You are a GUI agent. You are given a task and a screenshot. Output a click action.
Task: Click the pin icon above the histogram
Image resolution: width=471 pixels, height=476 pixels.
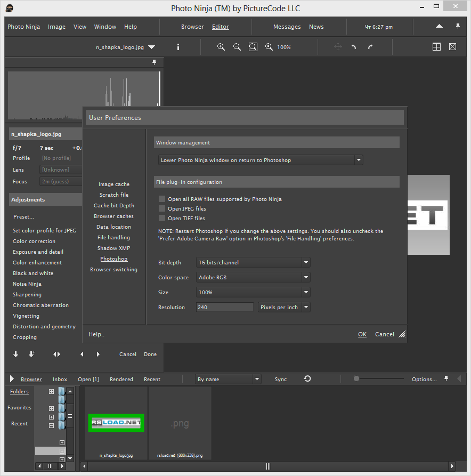[154, 62]
